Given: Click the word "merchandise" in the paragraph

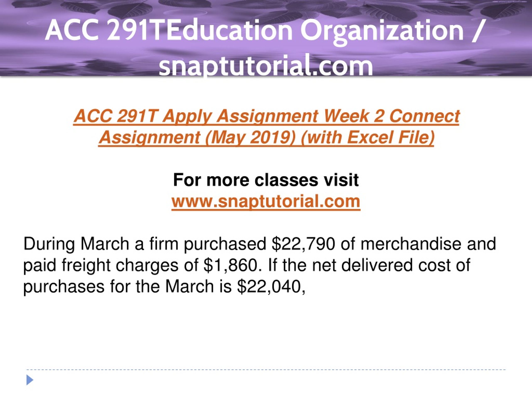Looking at the screenshot, I should [411, 244].
